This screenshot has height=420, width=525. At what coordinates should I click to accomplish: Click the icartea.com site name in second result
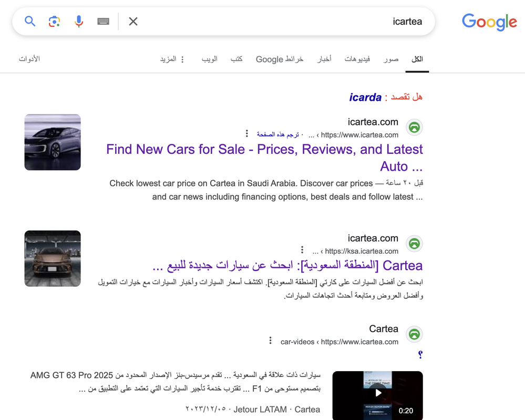click(x=373, y=238)
